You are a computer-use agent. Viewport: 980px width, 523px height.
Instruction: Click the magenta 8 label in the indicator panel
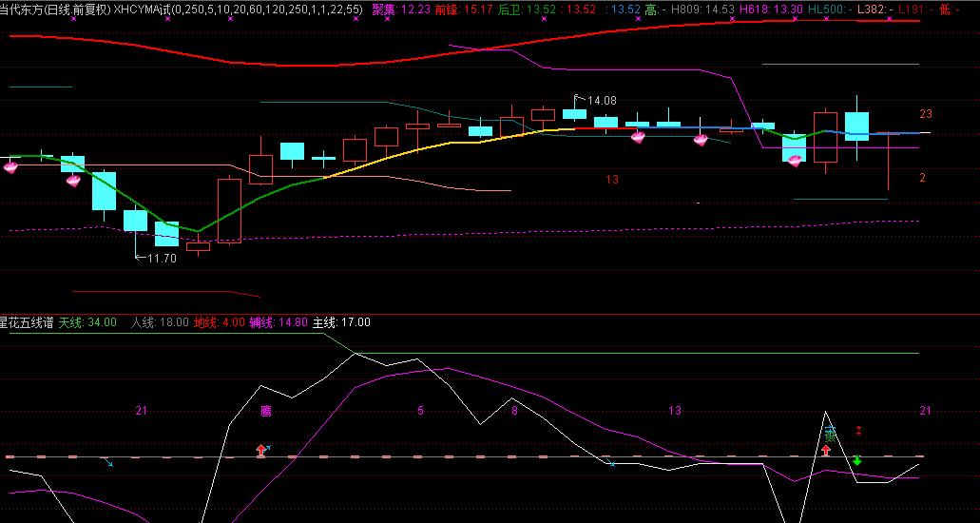pyautogui.click(x=514, y=411)
